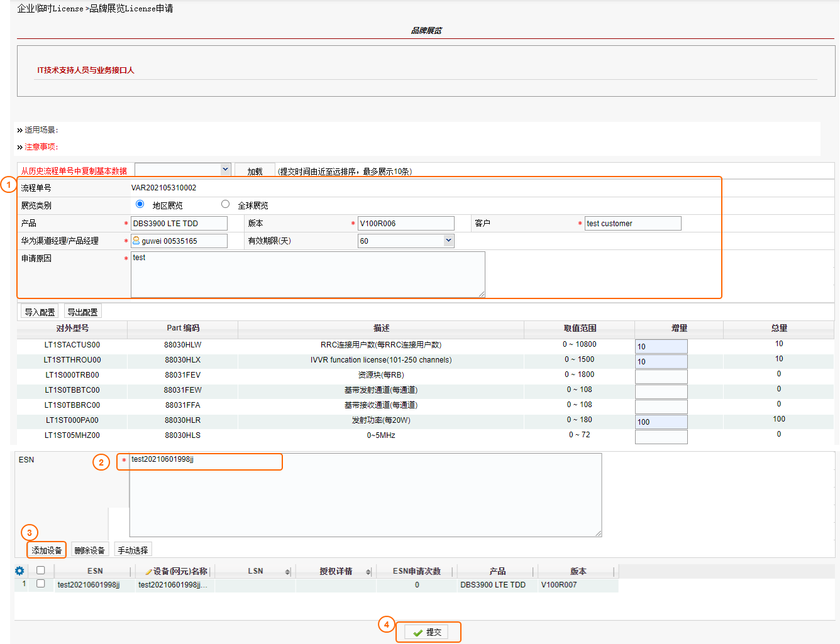Screen dimensions: 840x644
Task: Click the 产品 input with DBS3900 LTE TDD
Action: (179, 223)
